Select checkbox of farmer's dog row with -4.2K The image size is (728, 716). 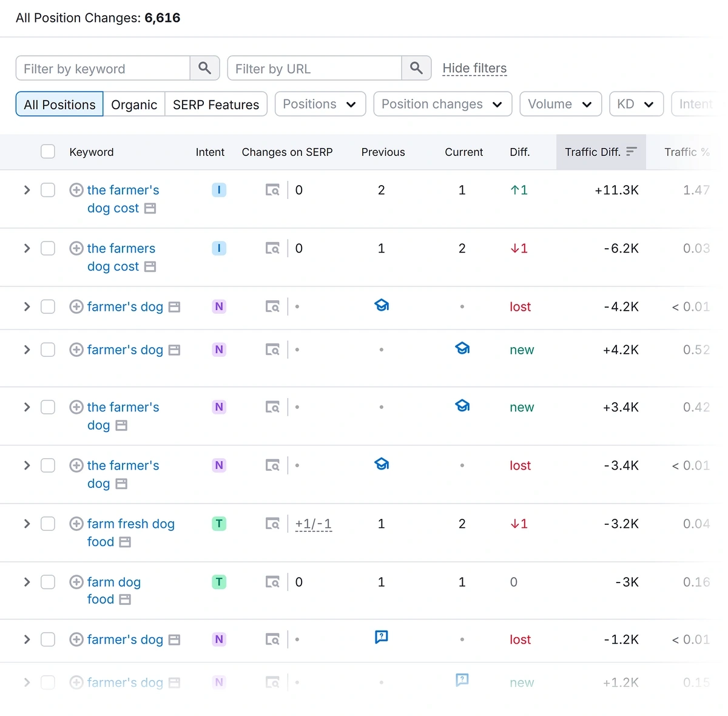tap(48, 306)
